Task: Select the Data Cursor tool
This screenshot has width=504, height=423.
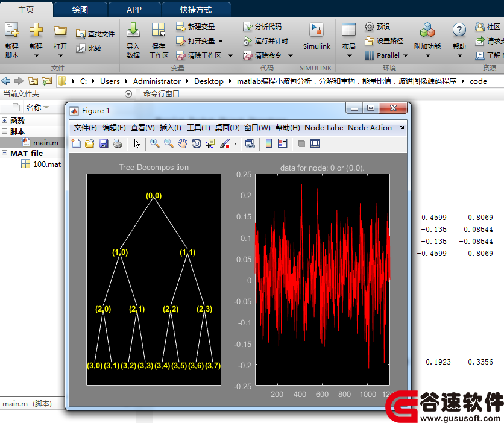Action: pyautogui.click(x=210, y=143)
